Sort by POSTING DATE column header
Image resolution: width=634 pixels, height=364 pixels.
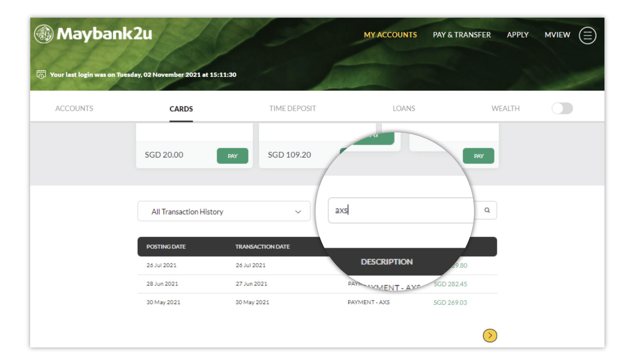[166, 246]
